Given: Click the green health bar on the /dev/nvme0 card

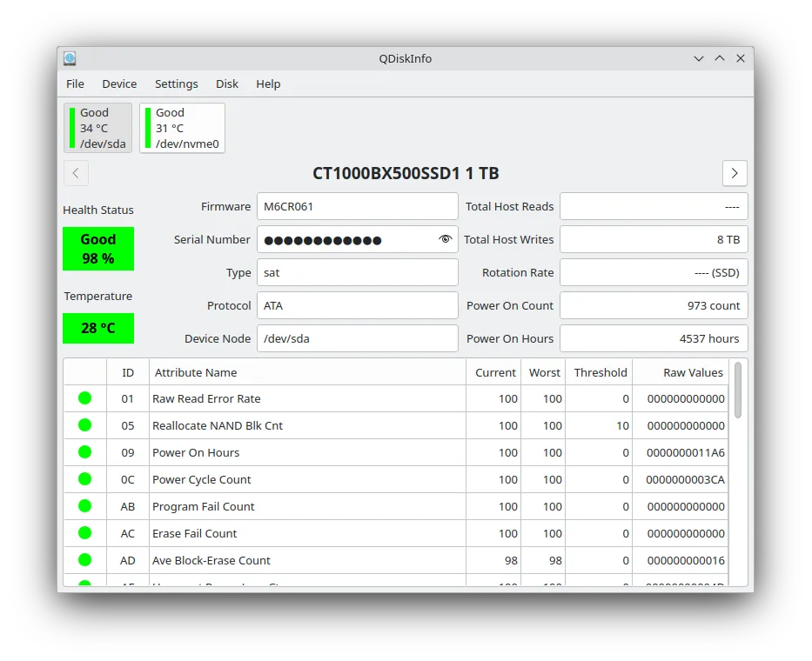Looking at the screenshot, I should 149,127.
